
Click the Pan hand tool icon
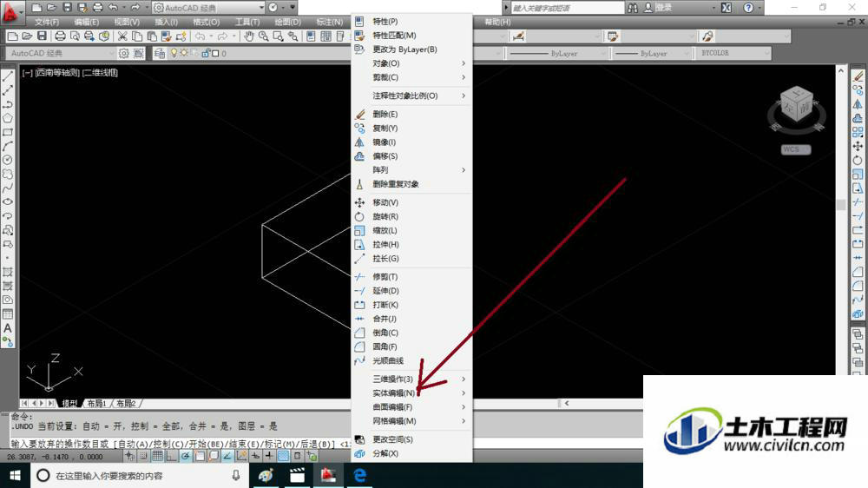[249, 36]
